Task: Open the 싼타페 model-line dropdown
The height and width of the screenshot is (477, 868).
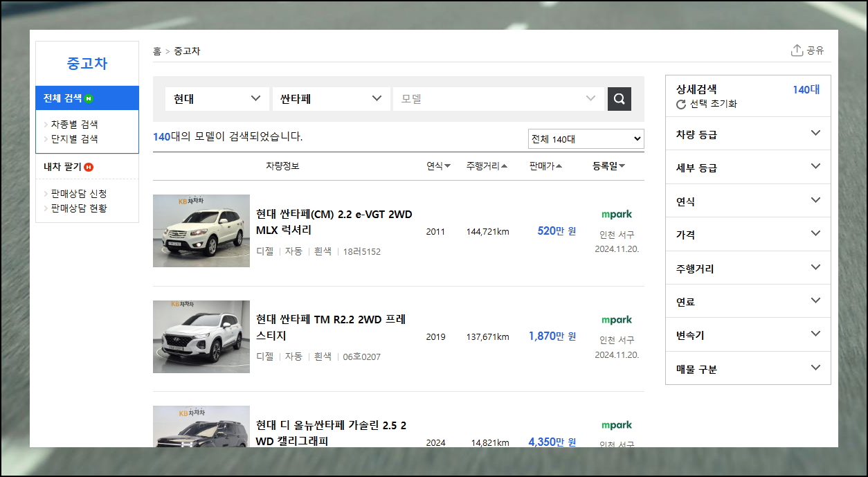Action: pos(330,99)
